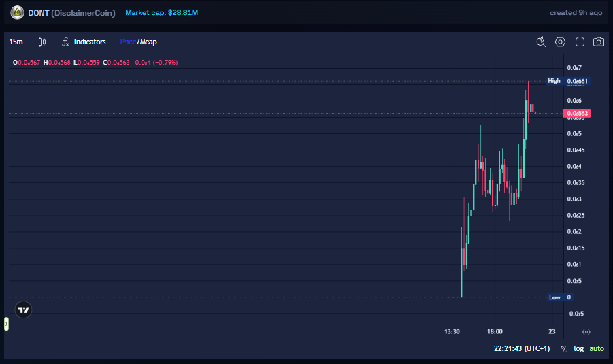Expand the left drawing toolbar
Image resolution: width=613 pixels, height=364 pixels.
click(x=6, y=324)
